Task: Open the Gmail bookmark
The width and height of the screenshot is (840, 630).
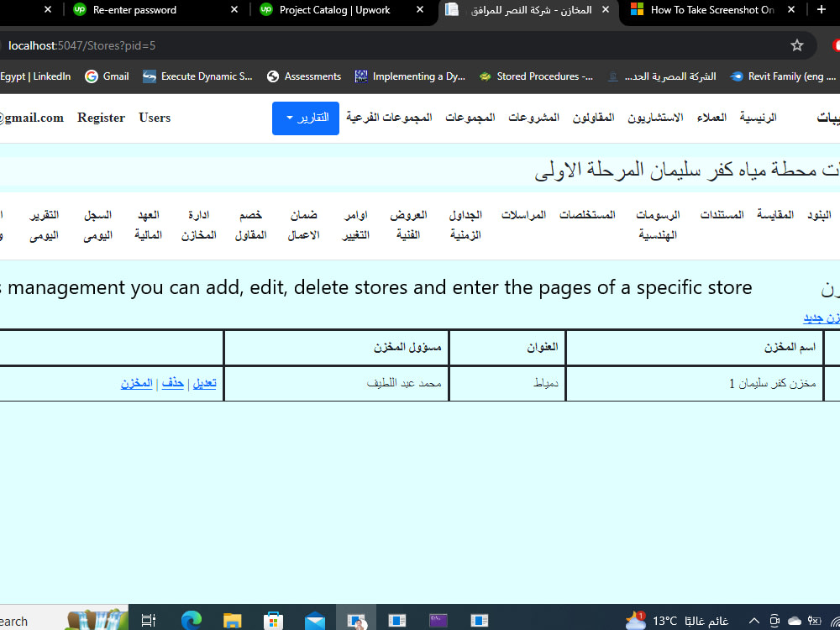Action: (x=108, y=76)
